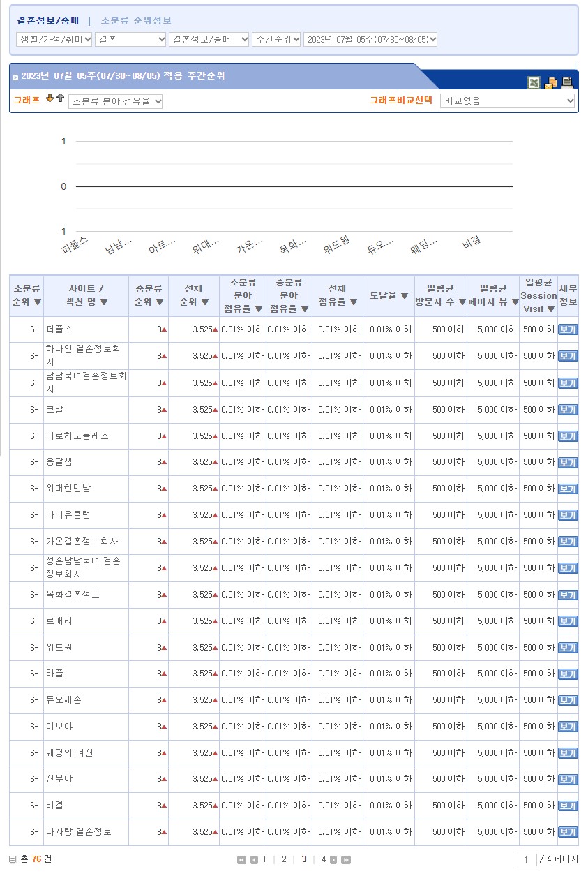Export the table via the Excel icon
The width and height of the screenshot is (588, 883).
click(x=534, y=83)
